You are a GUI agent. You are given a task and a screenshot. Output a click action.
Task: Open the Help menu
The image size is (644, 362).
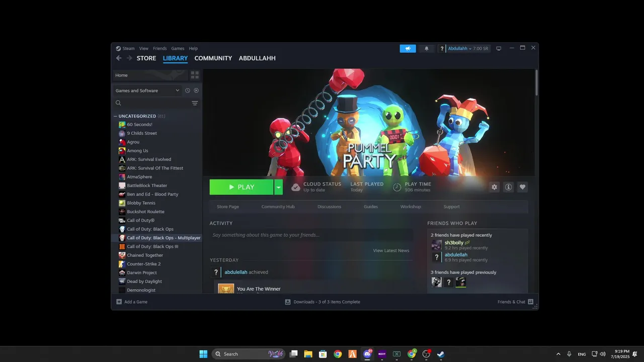pos(193,49)
